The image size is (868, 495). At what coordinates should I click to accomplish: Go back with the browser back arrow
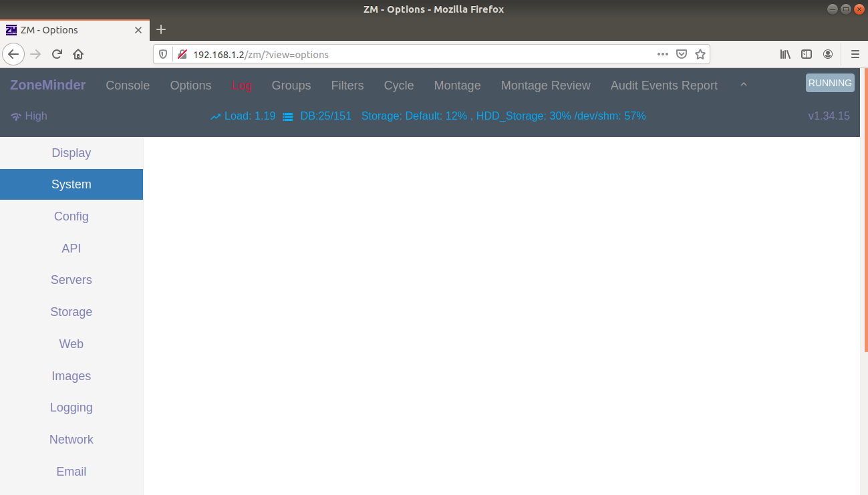pos(13,54)
